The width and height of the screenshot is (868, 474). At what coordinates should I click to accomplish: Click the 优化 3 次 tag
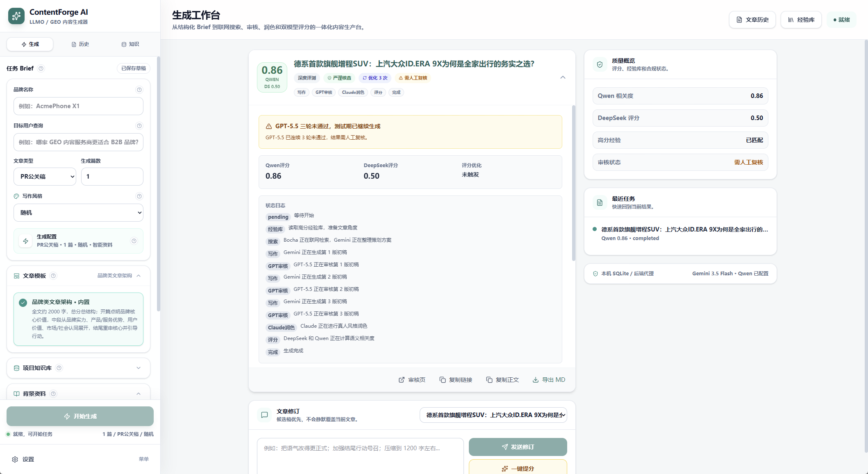375,78
